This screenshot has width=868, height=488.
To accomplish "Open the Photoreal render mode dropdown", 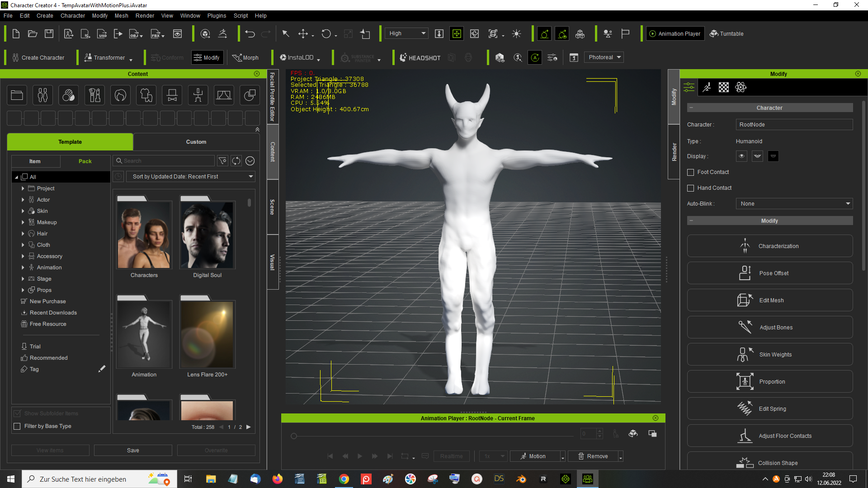I will point(604,57).
